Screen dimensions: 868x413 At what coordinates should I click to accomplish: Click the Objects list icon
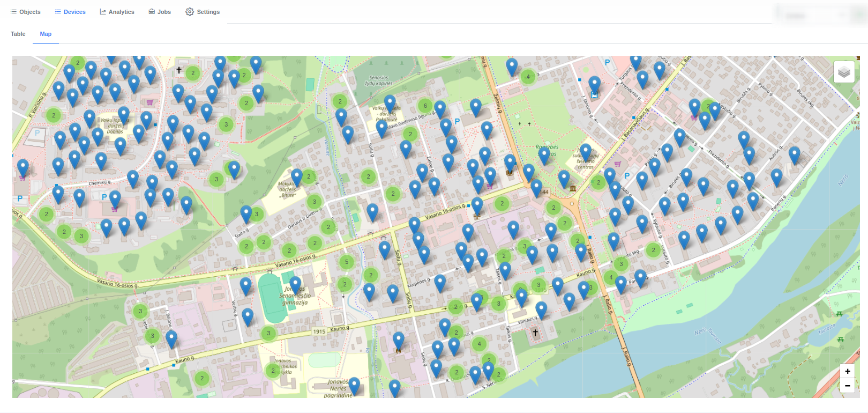tap(13, 12)
